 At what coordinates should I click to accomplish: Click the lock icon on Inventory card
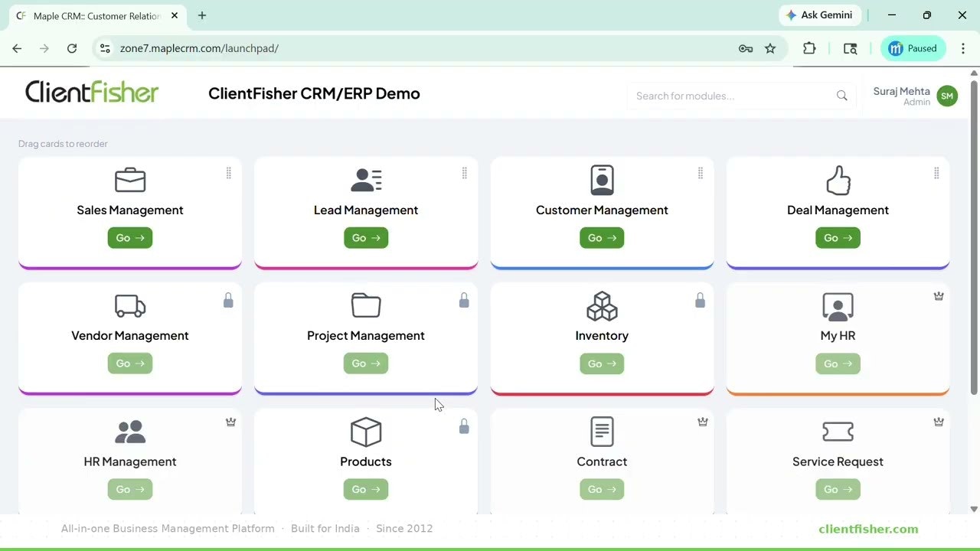pyautogui.click(x=700, y=302)
